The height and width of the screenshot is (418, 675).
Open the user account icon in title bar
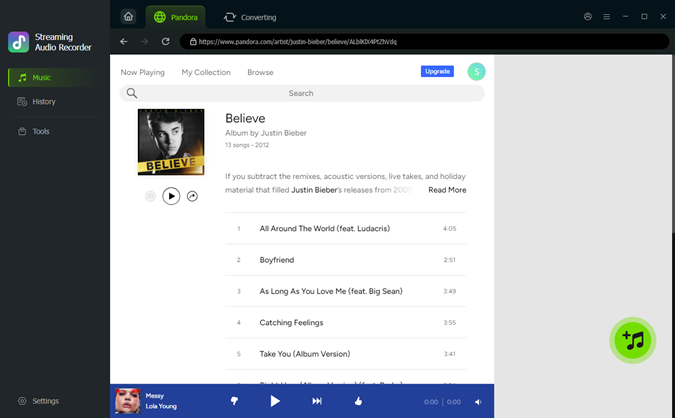click(588, 17)
